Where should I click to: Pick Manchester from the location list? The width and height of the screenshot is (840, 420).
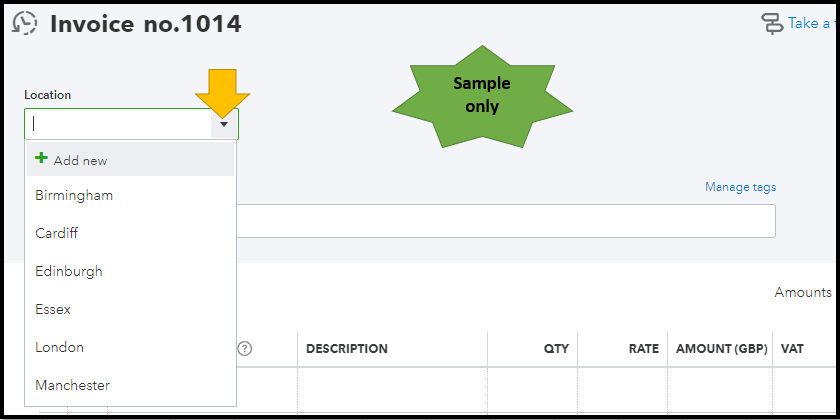click(x=73, y=385)
